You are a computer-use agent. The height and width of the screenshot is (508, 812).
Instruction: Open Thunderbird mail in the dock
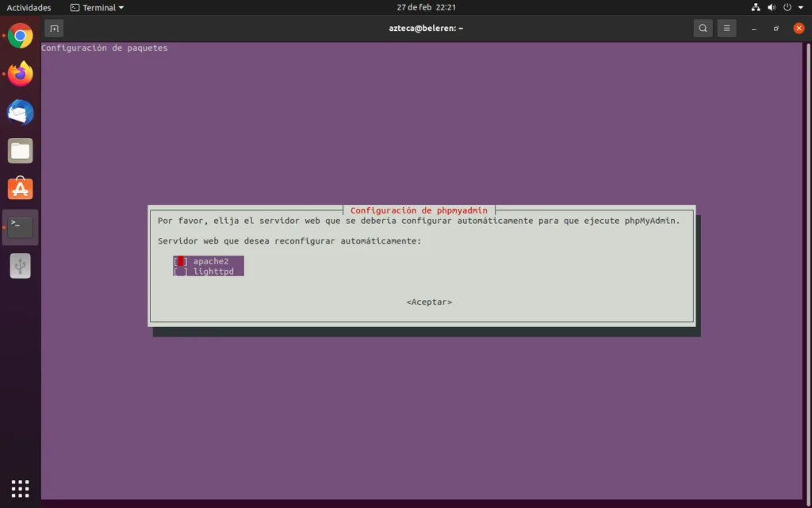[x=20, y=113]
